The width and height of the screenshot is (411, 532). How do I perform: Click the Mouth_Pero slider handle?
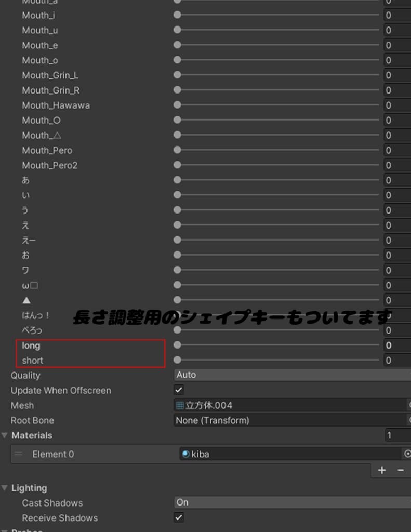click(x=177, y=150)
